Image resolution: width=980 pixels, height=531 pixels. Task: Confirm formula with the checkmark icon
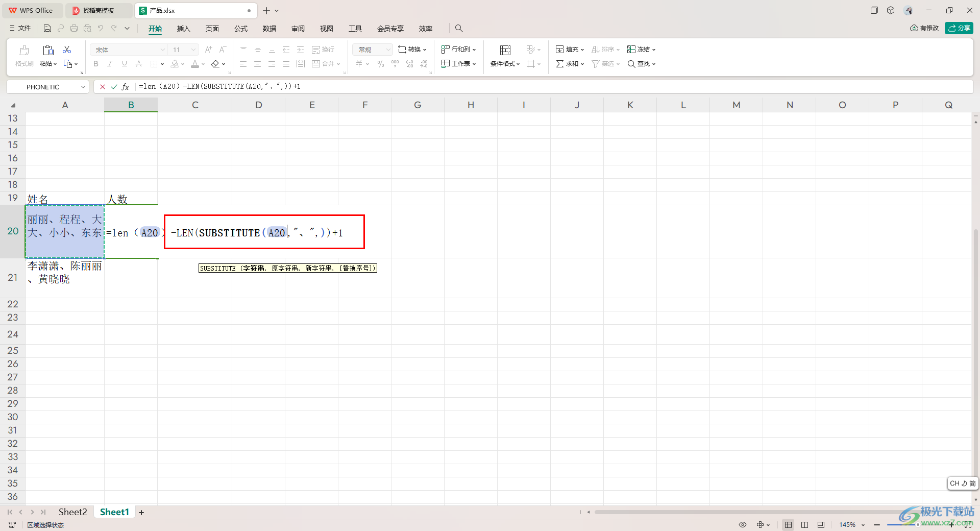click(114, 87)
